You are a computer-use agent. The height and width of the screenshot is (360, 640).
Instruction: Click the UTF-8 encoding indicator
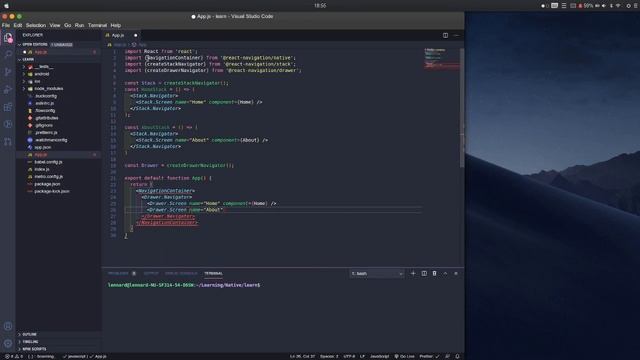[x=349, y=356]
